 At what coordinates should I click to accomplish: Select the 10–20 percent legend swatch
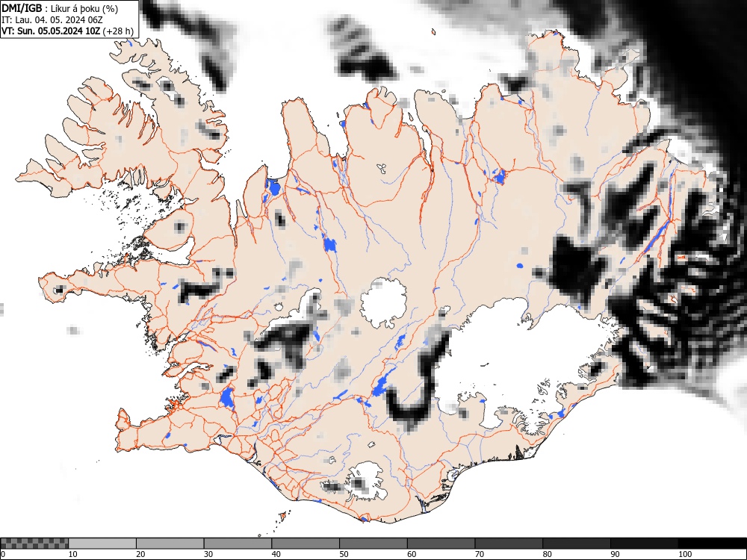102,544
